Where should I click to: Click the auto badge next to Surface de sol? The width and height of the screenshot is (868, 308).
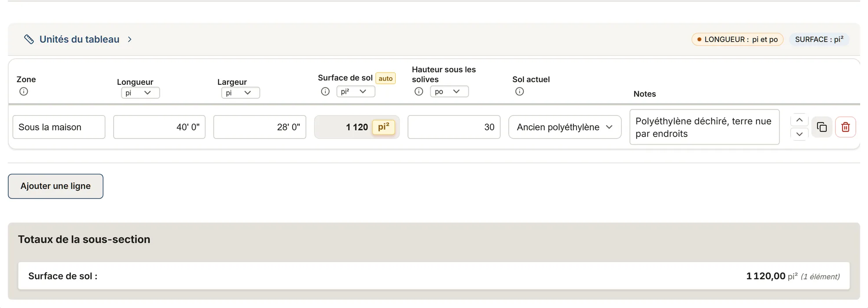click(385, 78)
